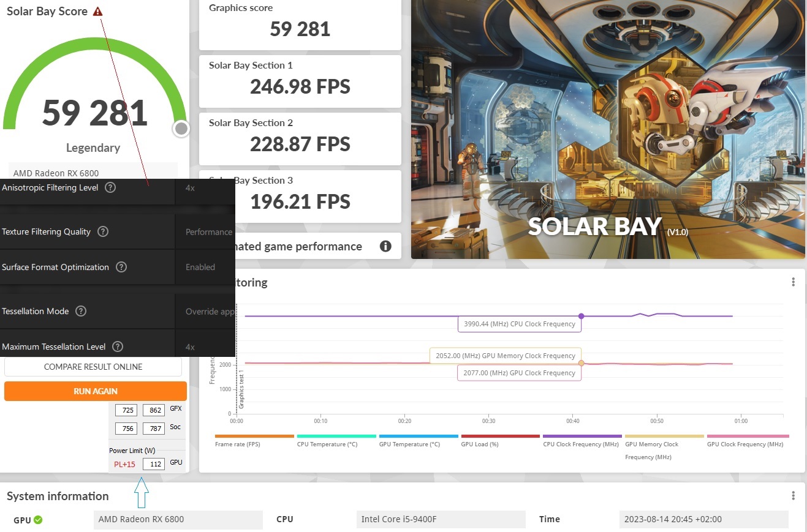Viewport: 807px width, 532px height.
Task: Click the Power Limit GPU field showing 112
Action: 154,464
